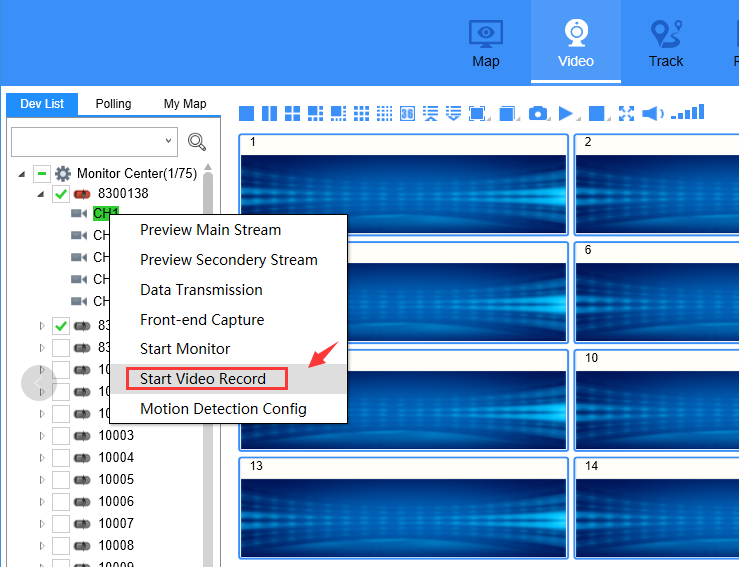
Task: Click the magnifier search icon
Action: click(x=197, y=142)
